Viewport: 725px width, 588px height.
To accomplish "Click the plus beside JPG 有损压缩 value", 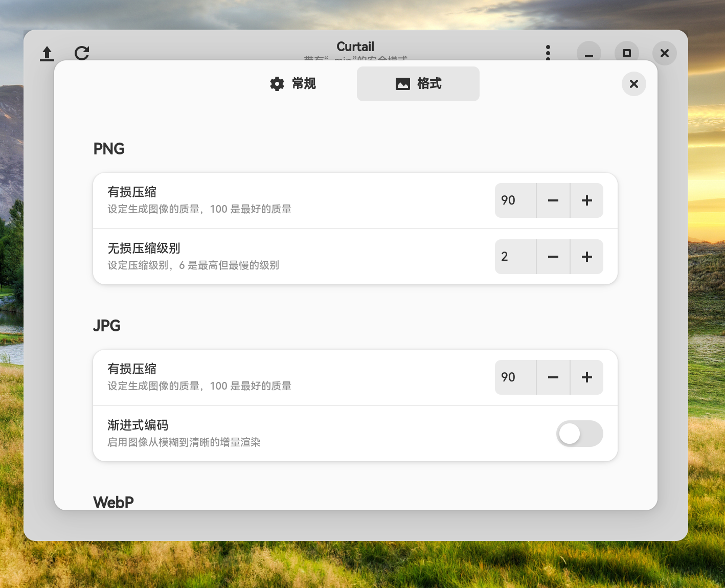I will tap(586, 377).
